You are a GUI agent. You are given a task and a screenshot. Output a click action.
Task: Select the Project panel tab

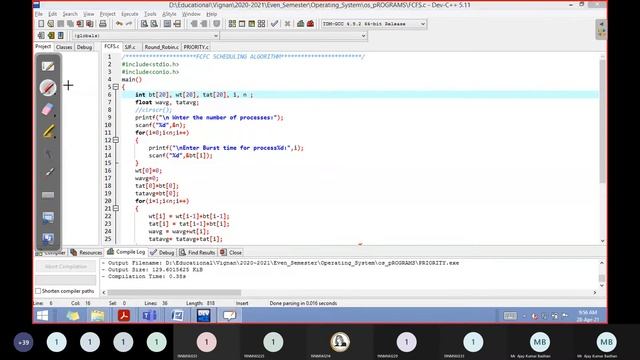click(x=43, y=47)
